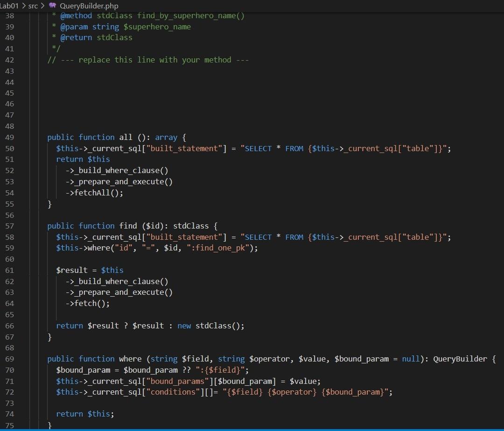504x431 pixels.
Task: Click line number 57 in gutter
Action: pyautogui.click(x=10, y=226)
